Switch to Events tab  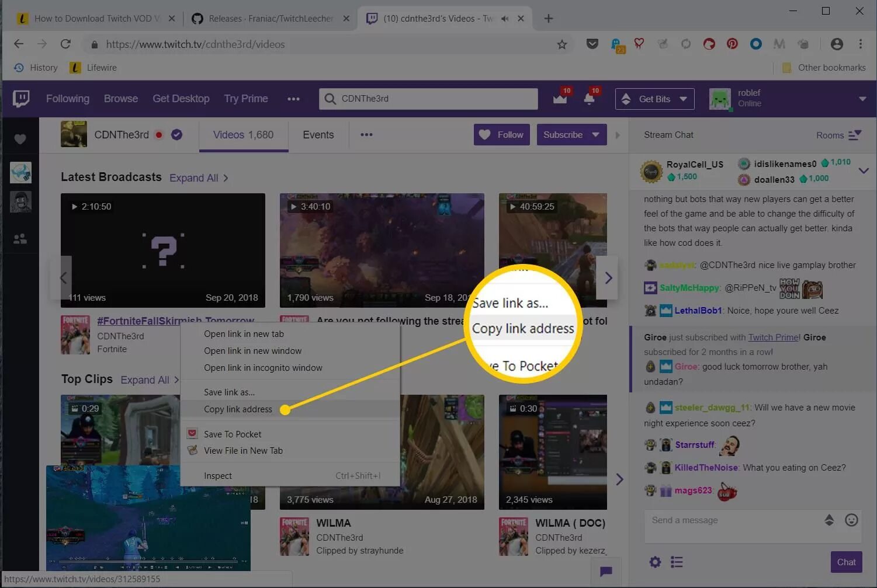[318, 135]
